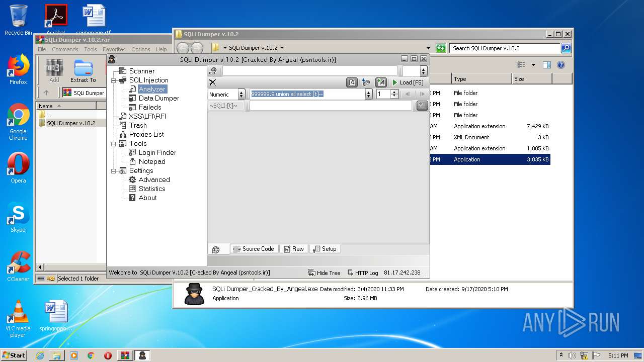Open the Trash node in the tree

pyautogui.click(x=137, y=125)
